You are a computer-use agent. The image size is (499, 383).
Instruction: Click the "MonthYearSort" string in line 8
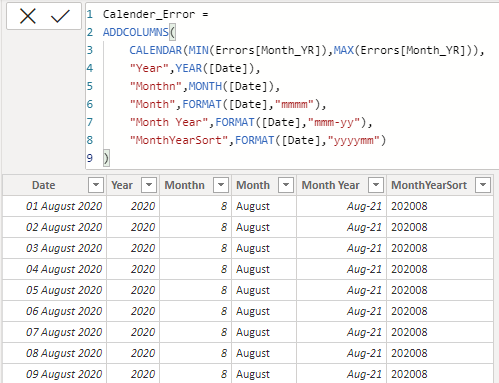tap(179, 140)
